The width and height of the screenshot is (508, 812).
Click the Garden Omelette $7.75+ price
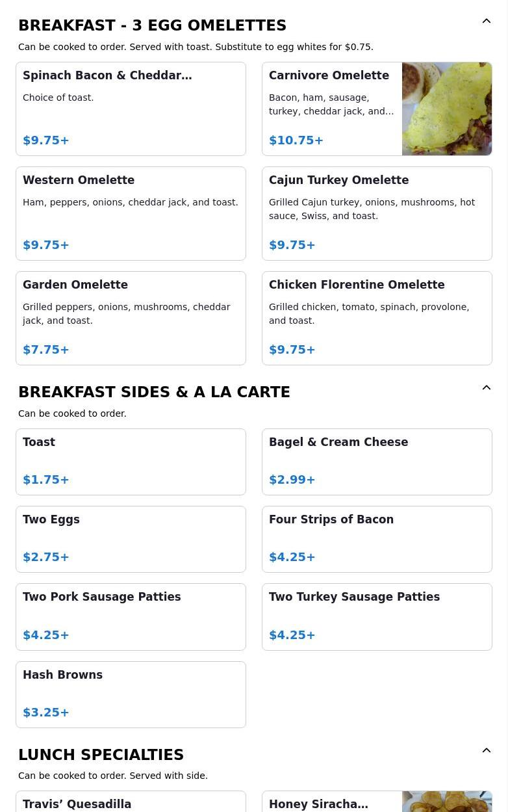tap(46, 350)
